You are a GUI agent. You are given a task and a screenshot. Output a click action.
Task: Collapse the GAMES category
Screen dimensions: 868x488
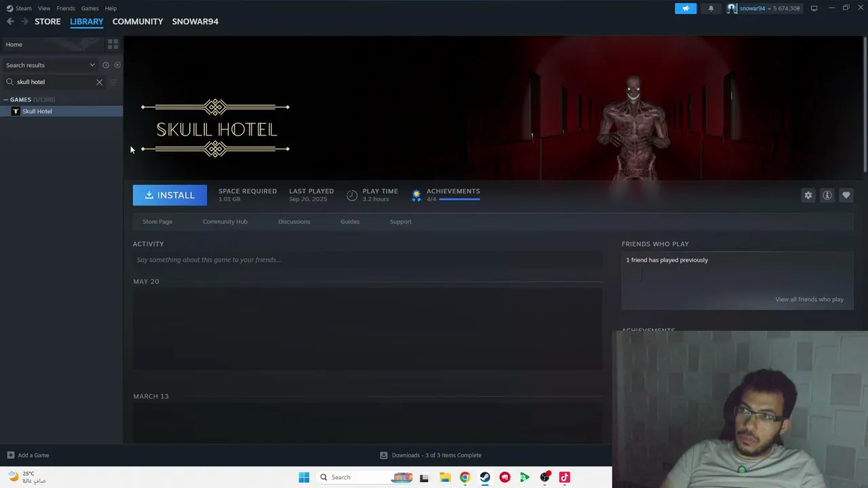pyautogui.click(x=6, y=100)
